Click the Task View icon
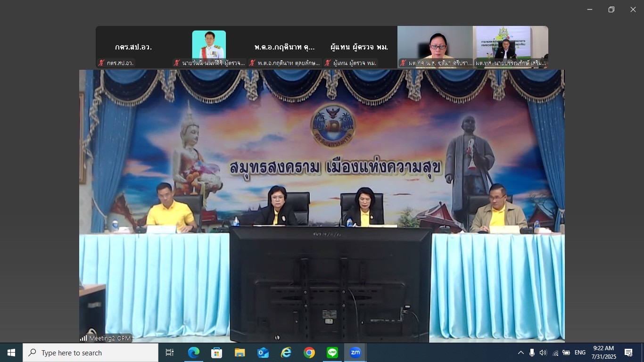The width and height of the screenshot is (644, 362). tap(170, 353)
